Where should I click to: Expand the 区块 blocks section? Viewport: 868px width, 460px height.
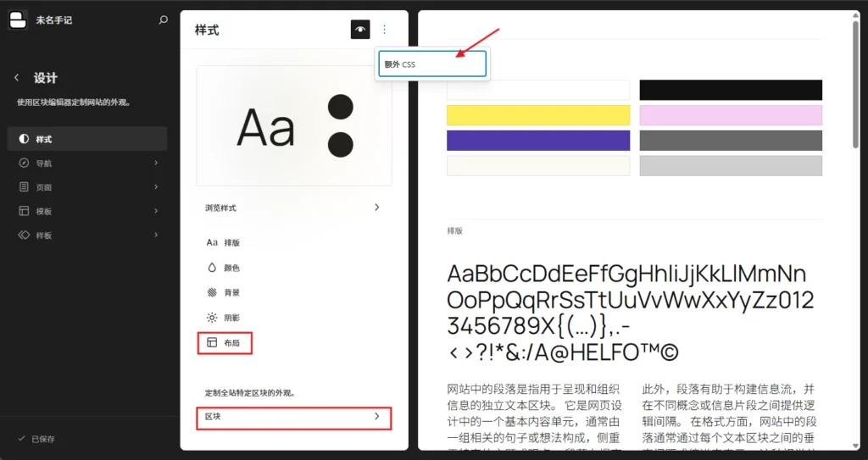pyautogui.click(x=294, y=418)
